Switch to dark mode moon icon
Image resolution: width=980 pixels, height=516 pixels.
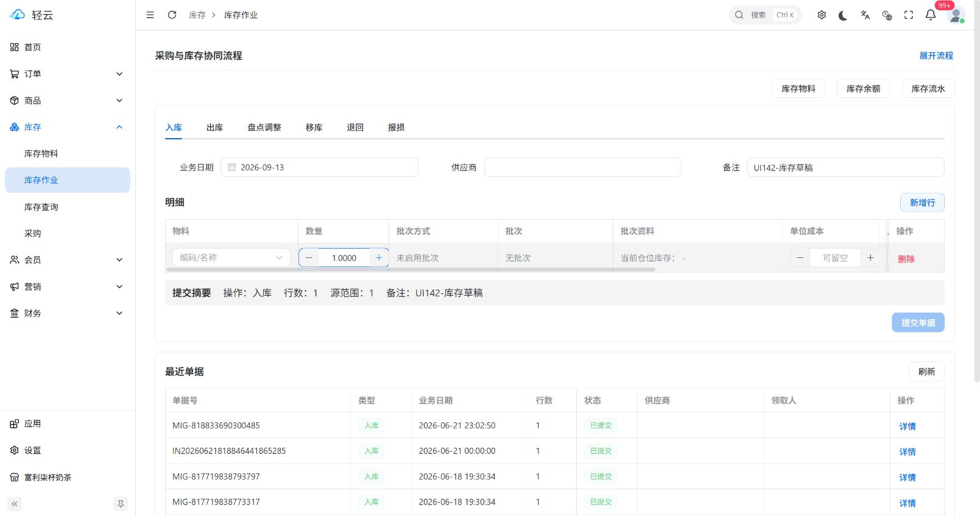click(x=843, y=15)
